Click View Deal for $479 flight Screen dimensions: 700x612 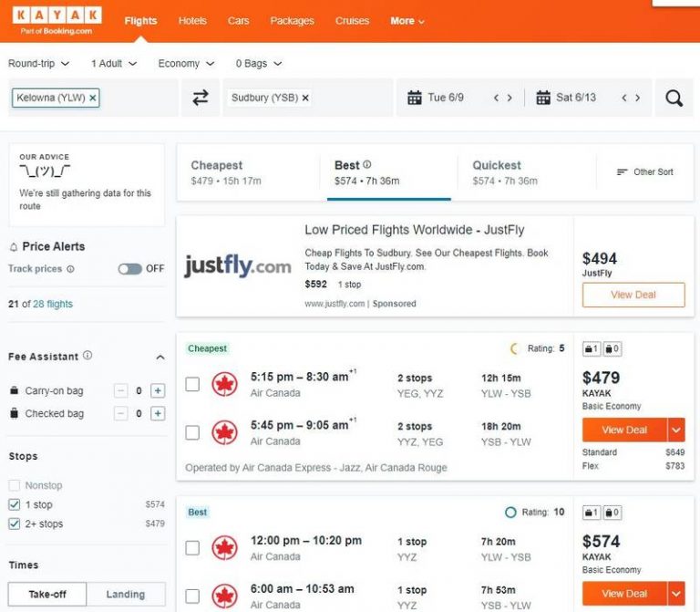(624, 430)
